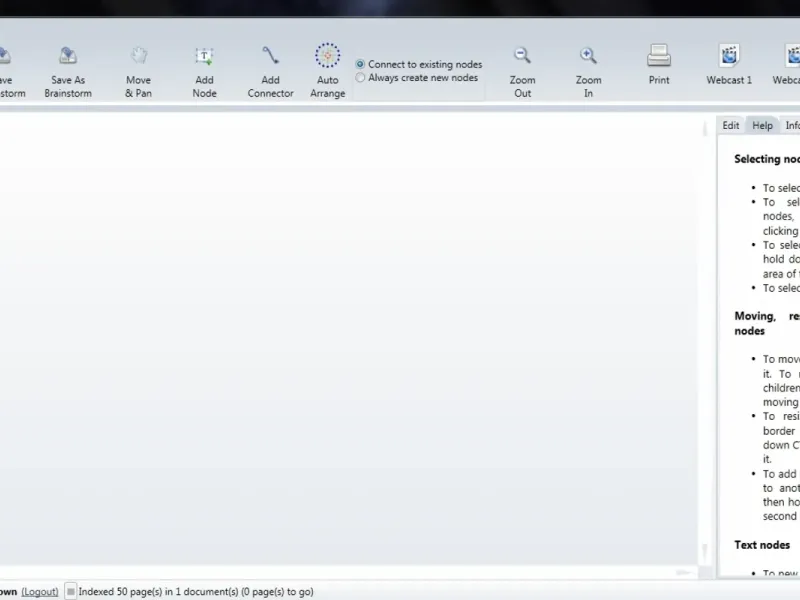Zoom In with magnifier icon
Image resolution: width=800 pixels, height=600 pixels.
pyautogui.click(x=588, y=55)
